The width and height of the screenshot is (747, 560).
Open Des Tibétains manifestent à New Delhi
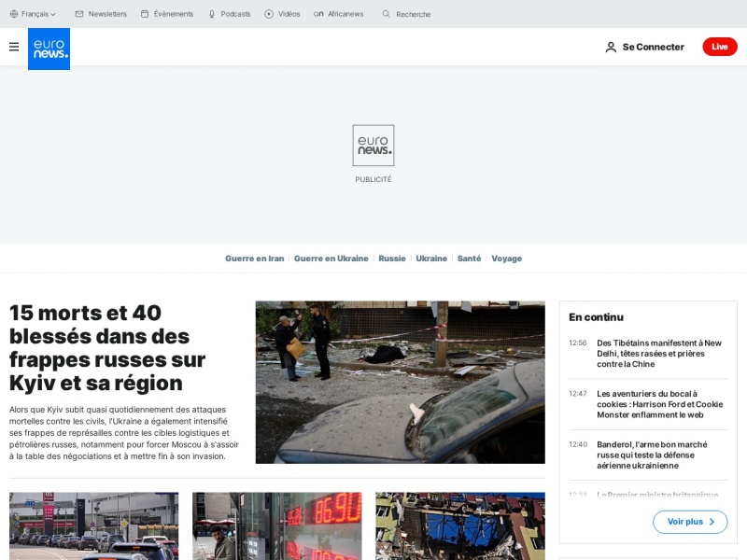pos(659,354)
